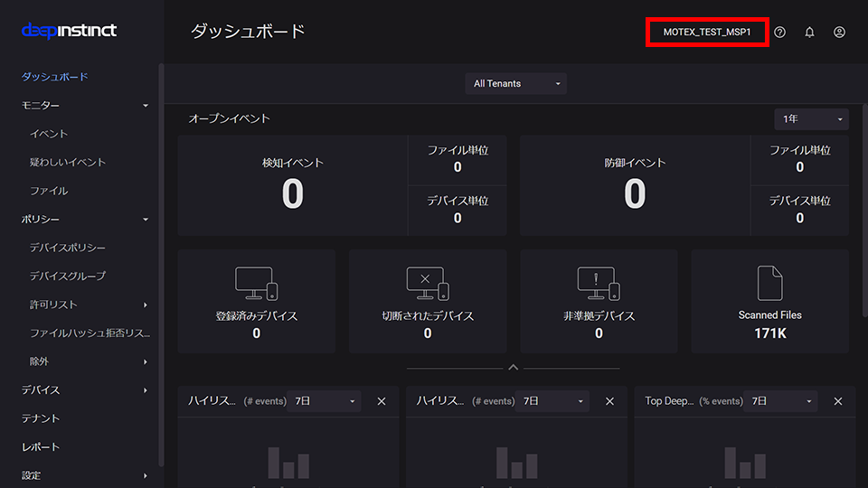Click the Scanned Files document icon
Screen dimensions: 868x488
770,283
